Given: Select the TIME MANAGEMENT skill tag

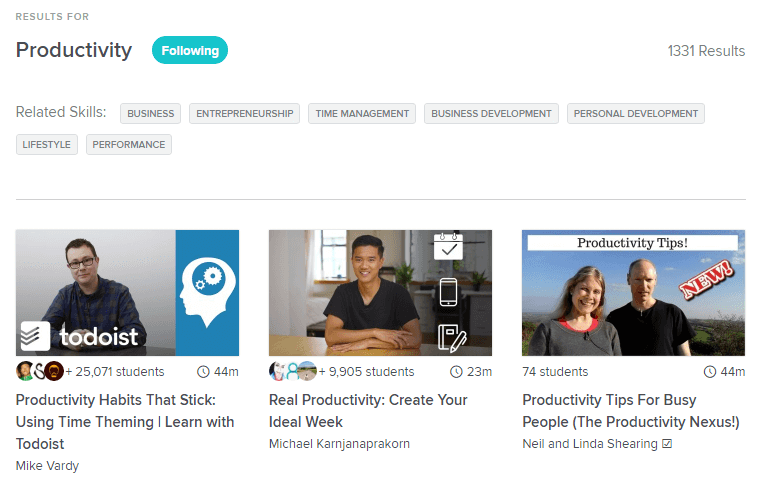Looking at the screenshot, I should 362,113.
